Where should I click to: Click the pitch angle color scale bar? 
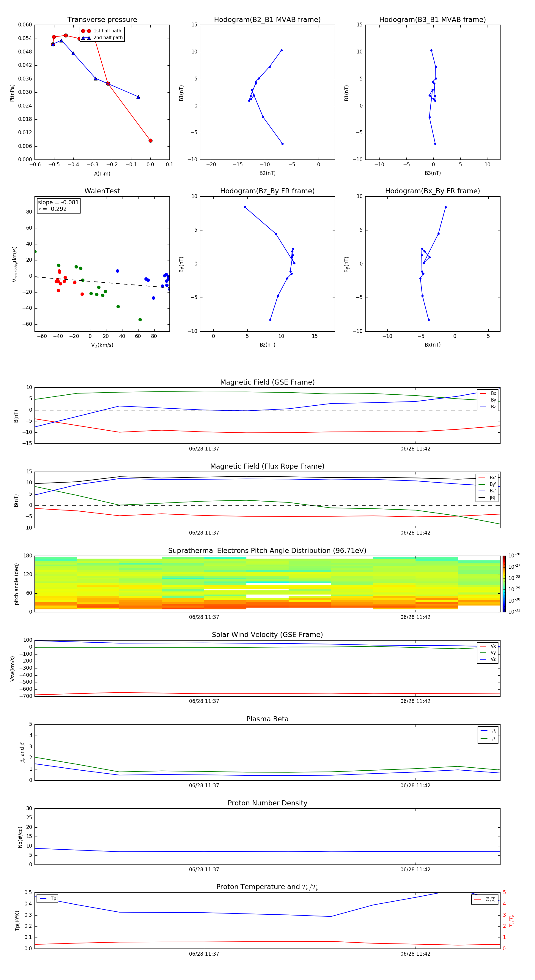pyautogui.click(x=504, y=584)
